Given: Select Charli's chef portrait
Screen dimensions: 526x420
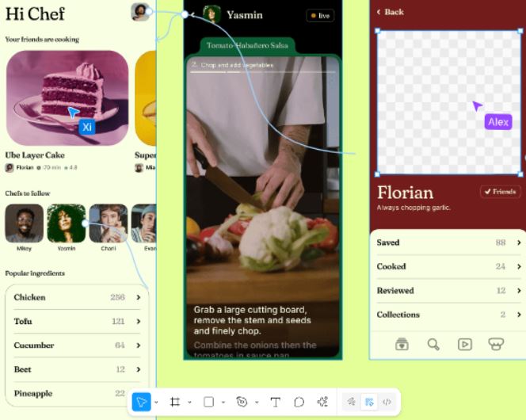Looking at the screenshot, I should 109,223.
